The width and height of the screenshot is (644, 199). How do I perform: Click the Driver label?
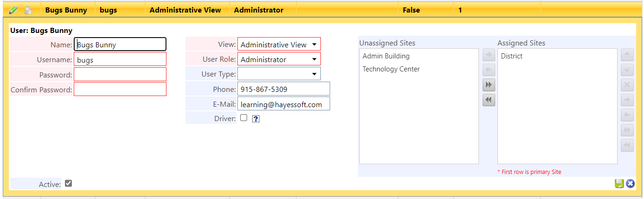point(225,119)
